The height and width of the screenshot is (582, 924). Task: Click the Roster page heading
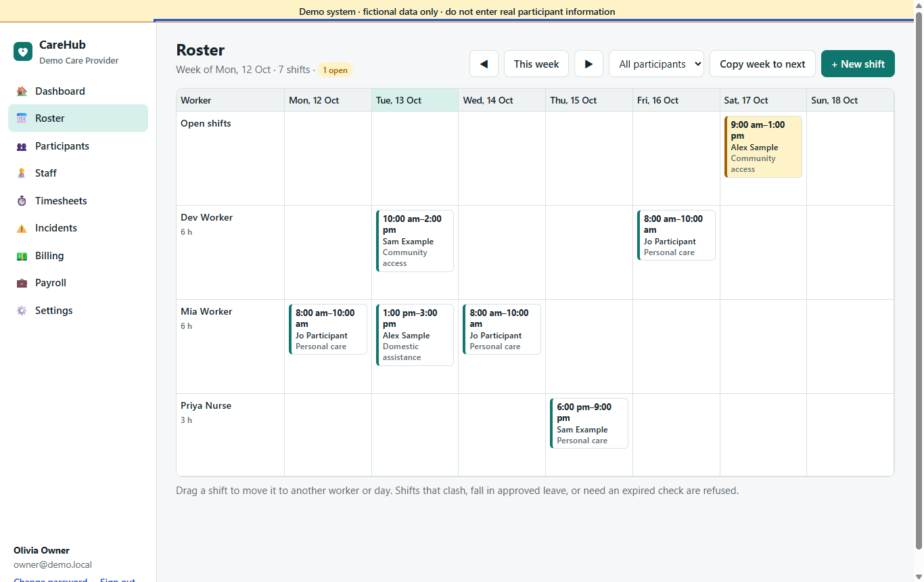coord(200,50)
